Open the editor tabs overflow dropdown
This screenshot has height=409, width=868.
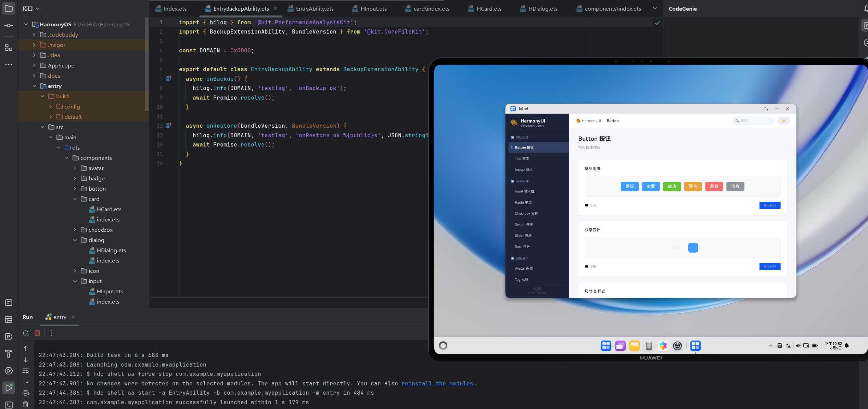click(x=655, y=8)
